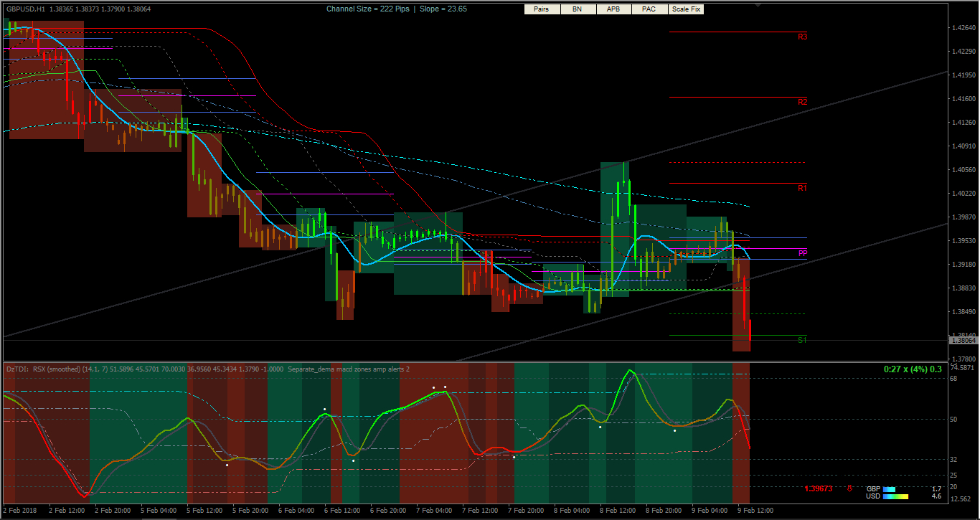Click price level 1.38490 on axis
The height and width of the screenshot is (520, 980).
click(x=962, y=312)
